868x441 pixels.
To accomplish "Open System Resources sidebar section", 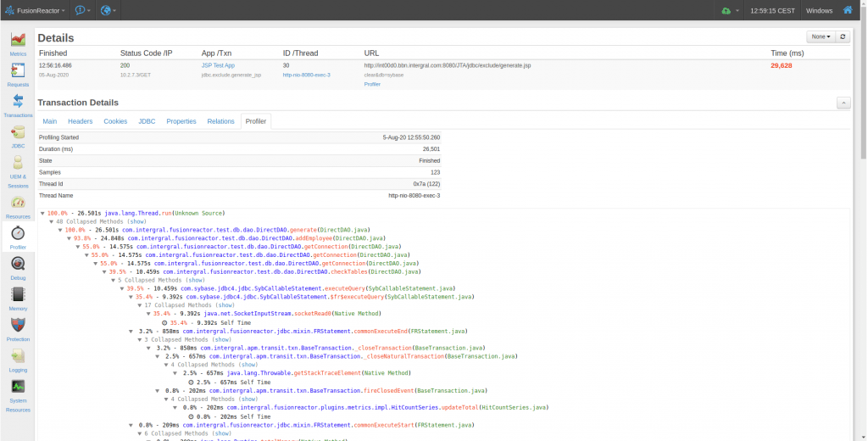I will [x=18, y=395].
